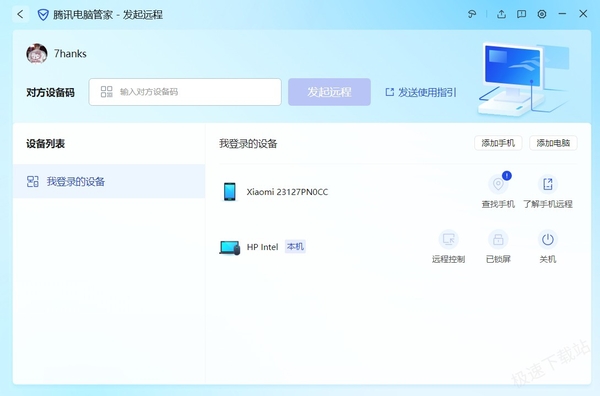Select Xiaomi 23127PN0CC device name

(287, 192)
